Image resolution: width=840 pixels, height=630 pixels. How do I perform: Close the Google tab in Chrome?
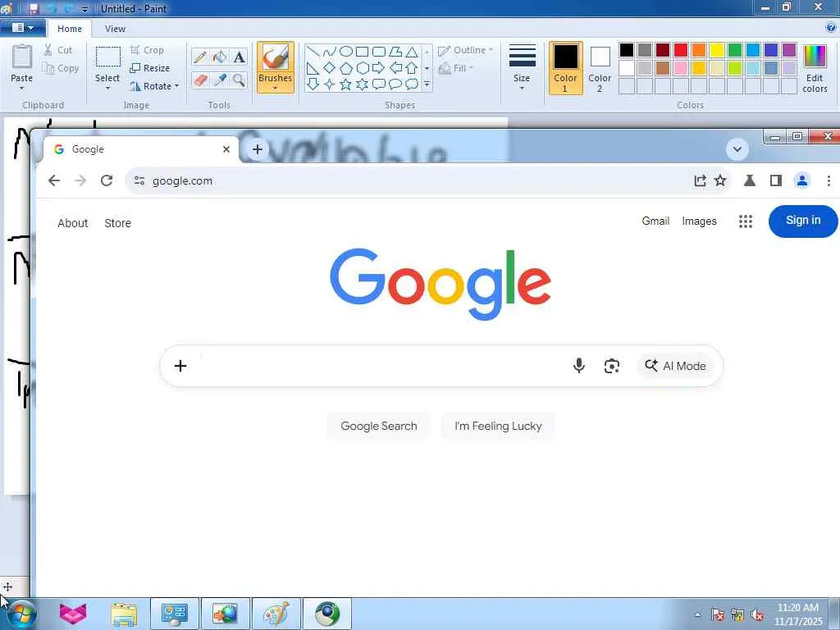point(226,149)
